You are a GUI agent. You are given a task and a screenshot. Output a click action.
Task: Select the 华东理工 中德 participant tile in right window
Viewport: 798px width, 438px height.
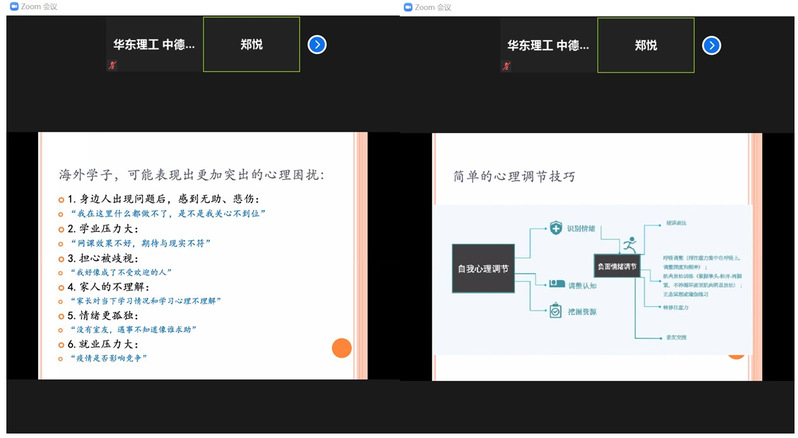click(x=548, y=45)
